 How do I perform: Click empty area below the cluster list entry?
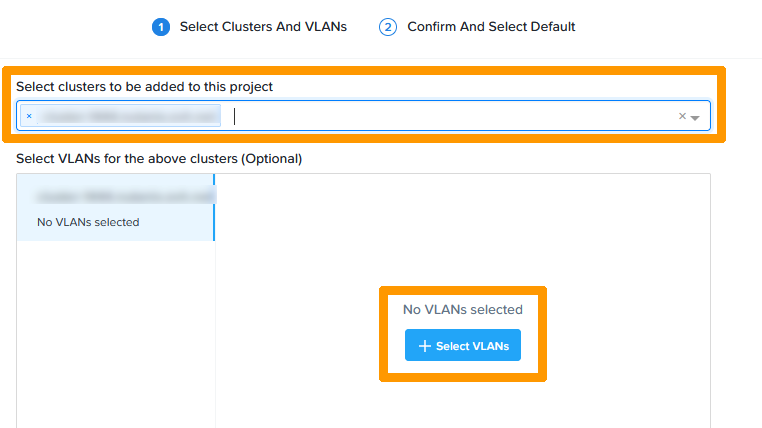click(x=115, y=330)
